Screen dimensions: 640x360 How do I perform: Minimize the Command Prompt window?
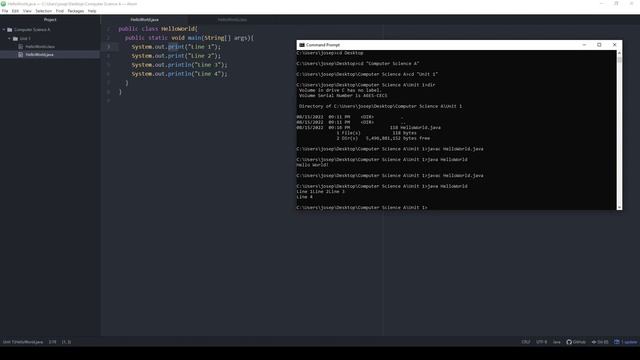[584, 45]
